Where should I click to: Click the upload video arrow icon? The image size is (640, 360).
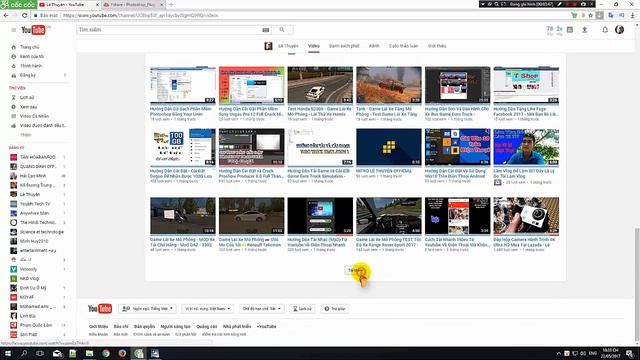pyautogui.click(x=584, y=30)
